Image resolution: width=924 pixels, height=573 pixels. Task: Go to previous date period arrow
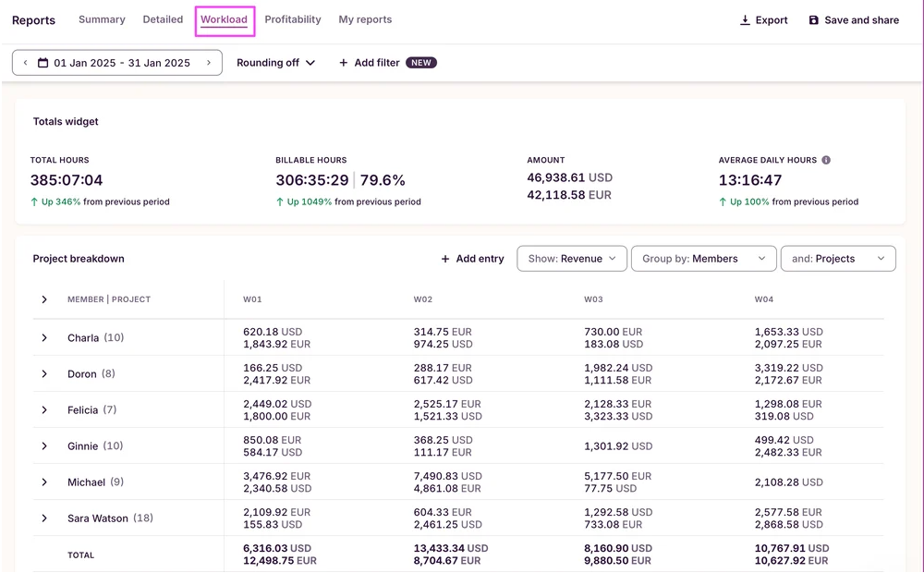tap(25, 63)
